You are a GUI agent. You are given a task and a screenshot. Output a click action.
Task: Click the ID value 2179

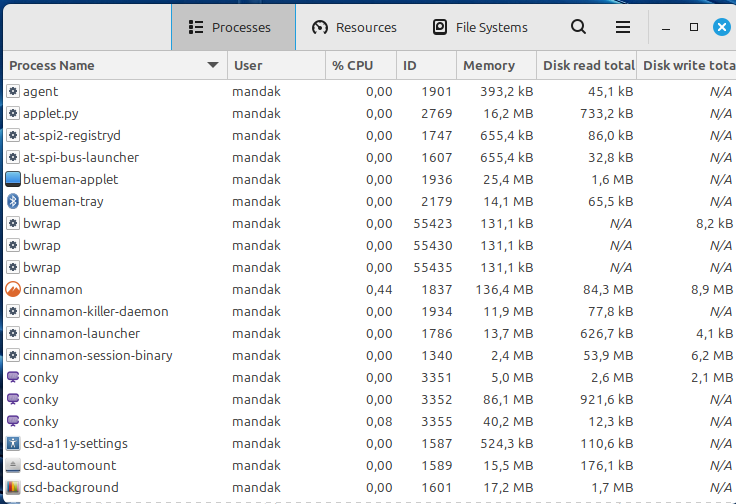coord(437,201)
